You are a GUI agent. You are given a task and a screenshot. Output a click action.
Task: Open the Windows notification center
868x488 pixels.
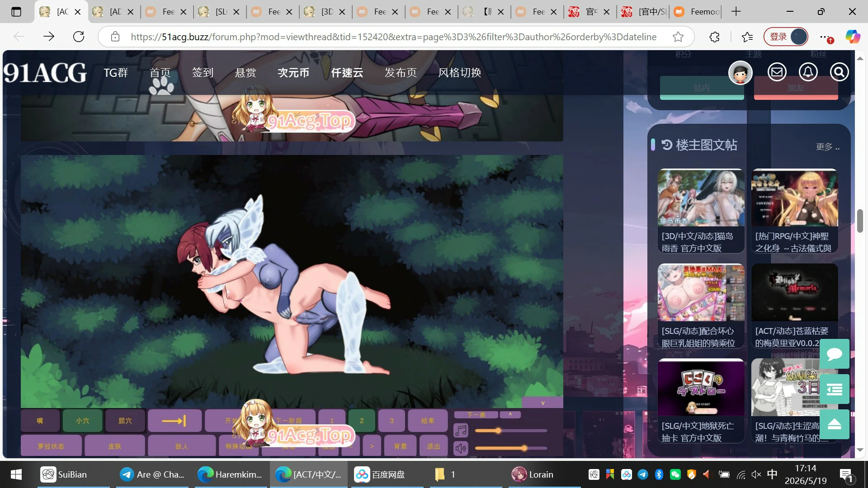pos(846,474)
